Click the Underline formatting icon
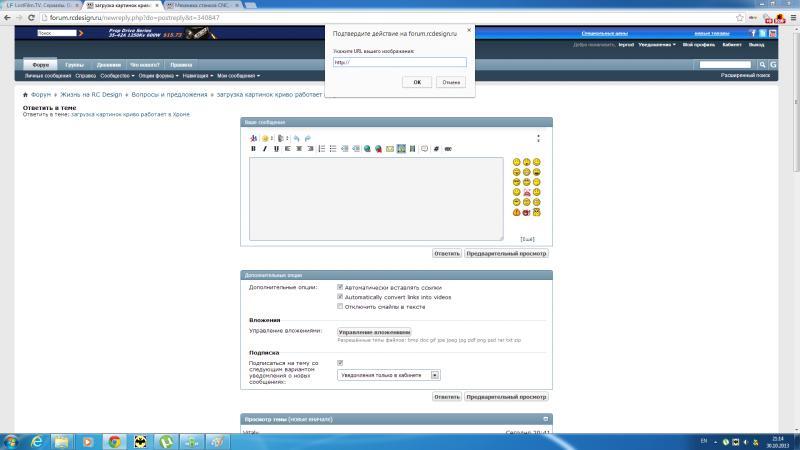The height and width of the screenshot is (450, 800). [x=275, y=148]
